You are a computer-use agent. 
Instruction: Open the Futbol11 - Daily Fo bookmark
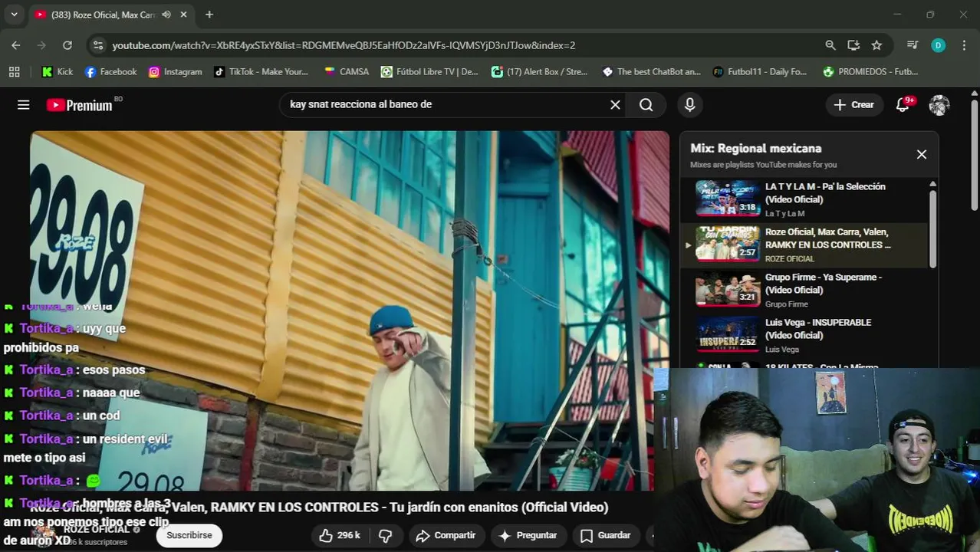pos(759,71)
